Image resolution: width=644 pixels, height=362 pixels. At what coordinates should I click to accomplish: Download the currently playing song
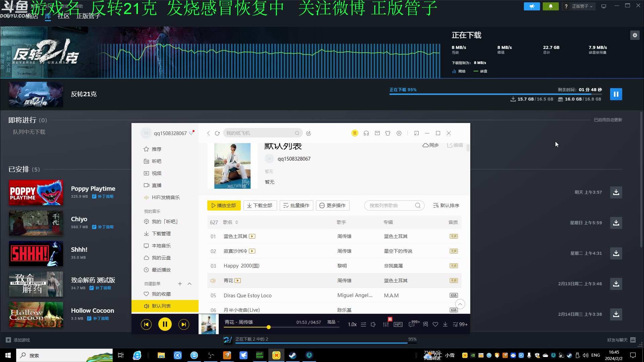445,324
